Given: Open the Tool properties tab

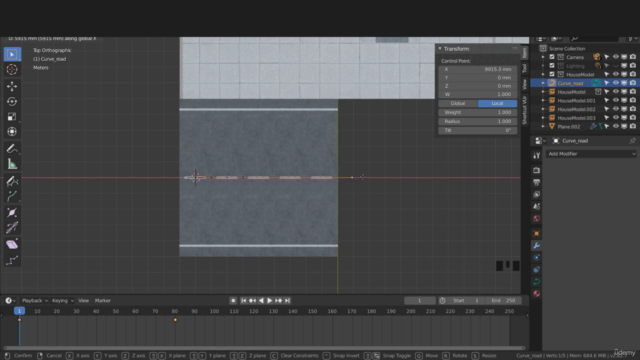Looking at the screenshot, I should coord(537,156).
